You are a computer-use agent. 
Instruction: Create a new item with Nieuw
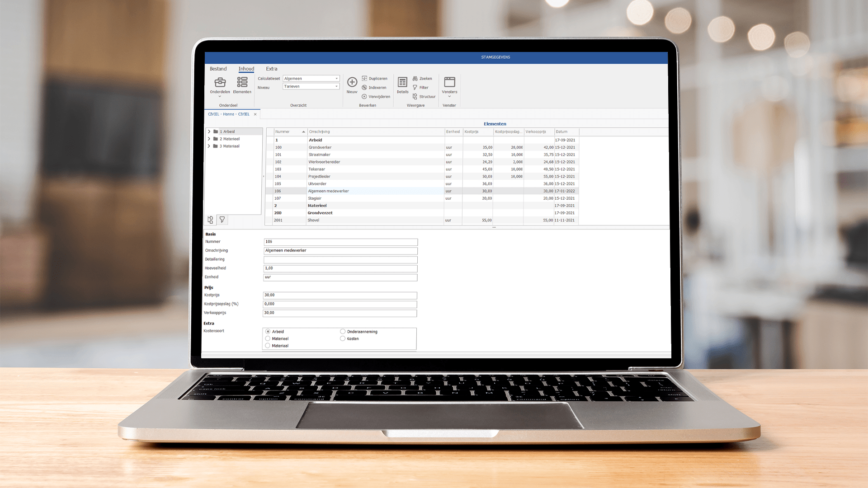(x=352, y=84)
